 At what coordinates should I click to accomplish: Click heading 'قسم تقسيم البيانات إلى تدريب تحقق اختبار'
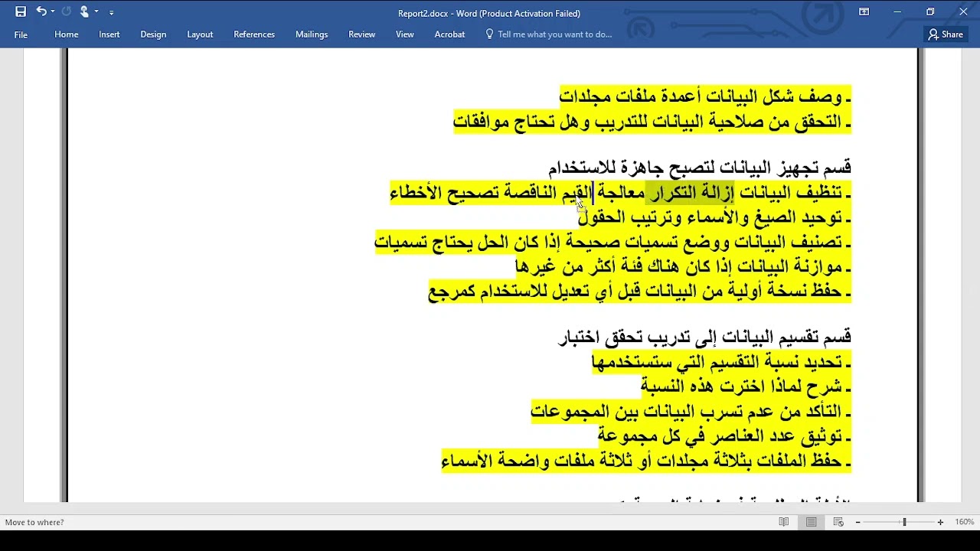pyautogui.click(x=705, y=337)
